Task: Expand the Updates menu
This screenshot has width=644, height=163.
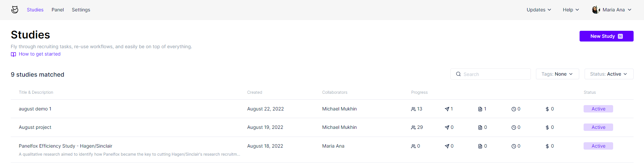Action: point(539,10)
